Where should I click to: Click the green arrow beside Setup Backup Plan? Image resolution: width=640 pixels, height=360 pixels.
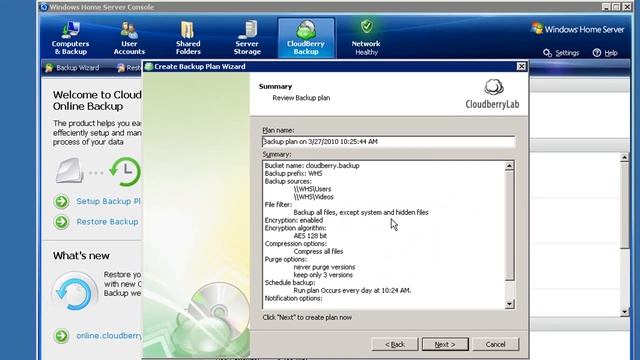(62, 201)
